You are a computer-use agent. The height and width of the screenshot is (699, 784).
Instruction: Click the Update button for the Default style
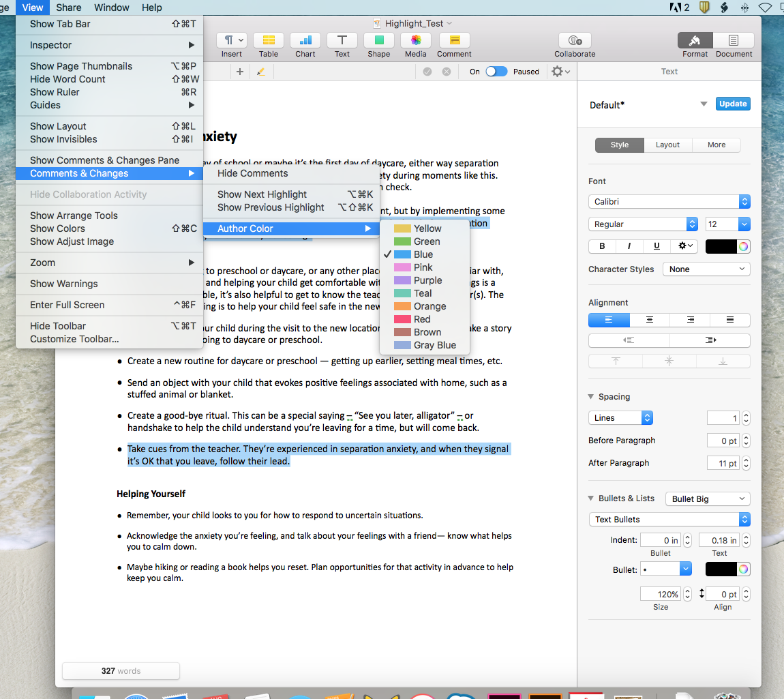click(x=732, y=104)
